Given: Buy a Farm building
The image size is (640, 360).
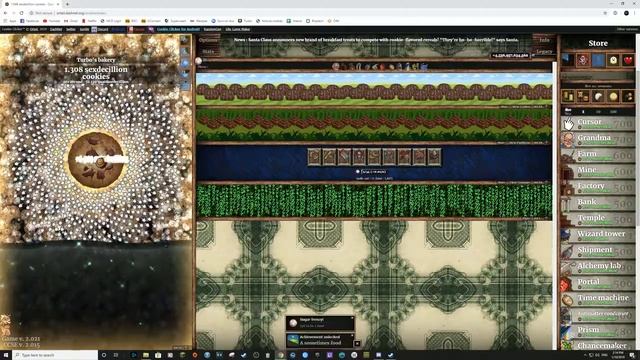Looking at the screenshot, I should click(598, 155).
